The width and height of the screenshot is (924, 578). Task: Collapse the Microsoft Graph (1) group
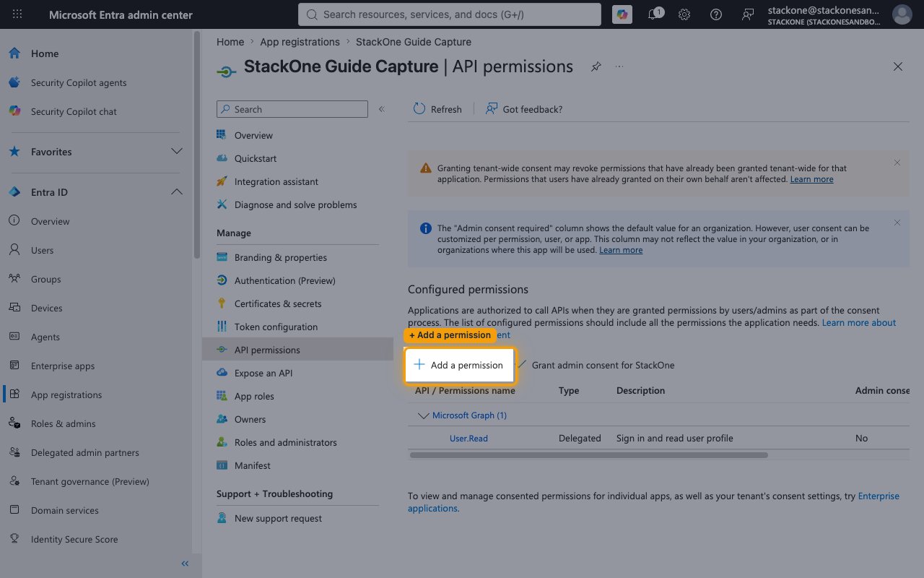[424, 415]
